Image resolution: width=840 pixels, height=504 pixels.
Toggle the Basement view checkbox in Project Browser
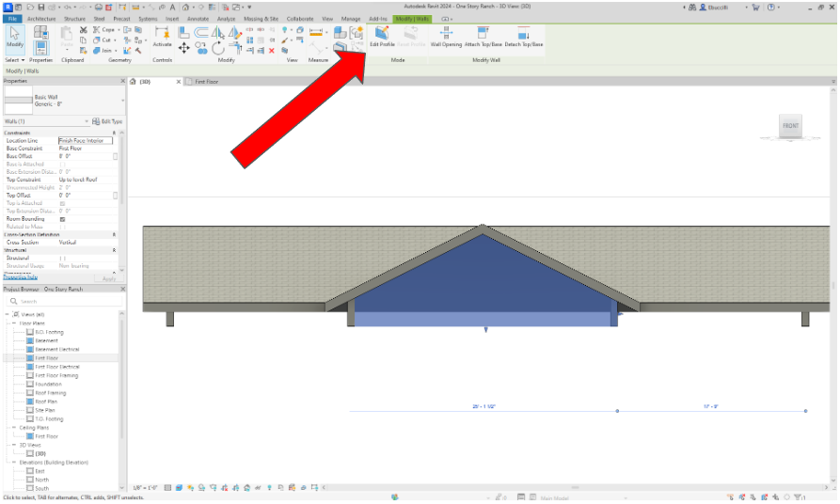pyautogui.click(x=30, y=340)
